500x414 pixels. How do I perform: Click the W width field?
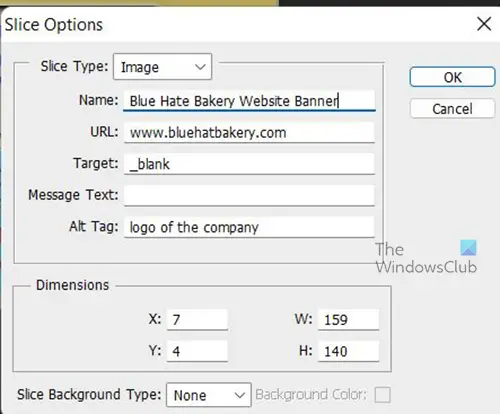click(x=348, y=320)
